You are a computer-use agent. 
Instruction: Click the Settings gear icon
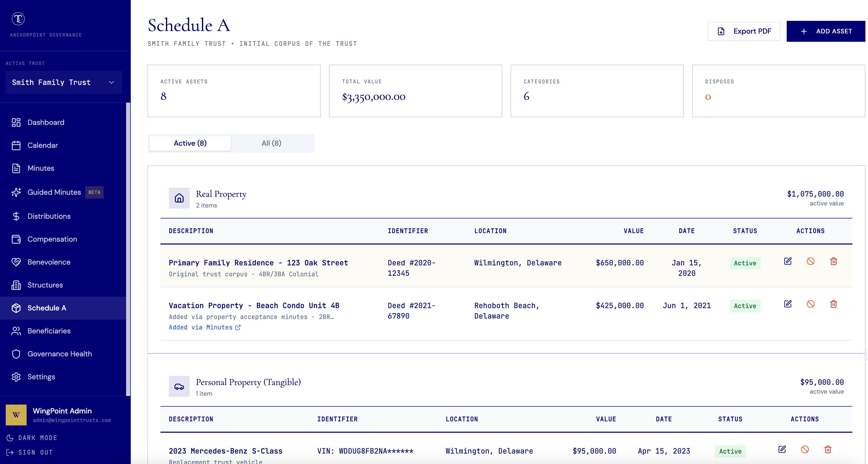(16, 377)
